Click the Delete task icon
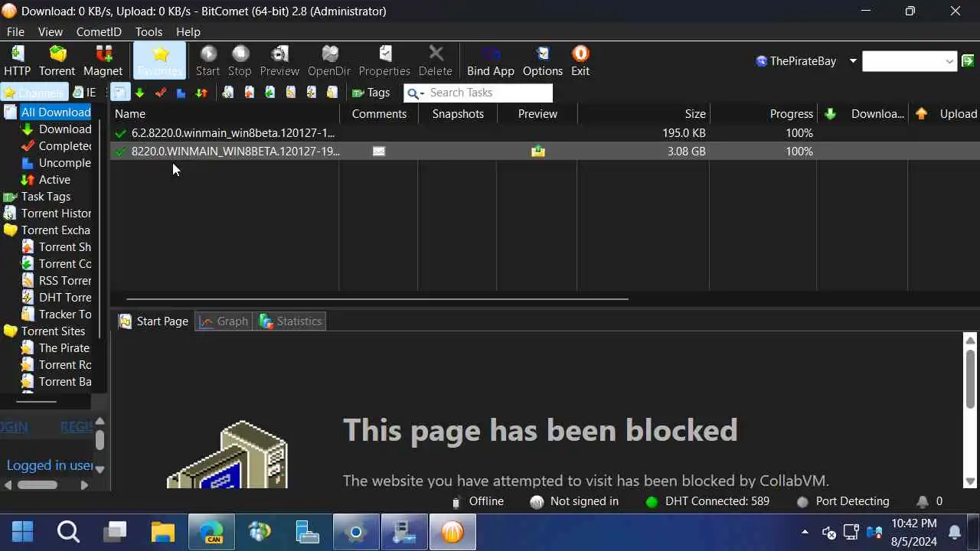The image size is (980, 551). (436, 61)
